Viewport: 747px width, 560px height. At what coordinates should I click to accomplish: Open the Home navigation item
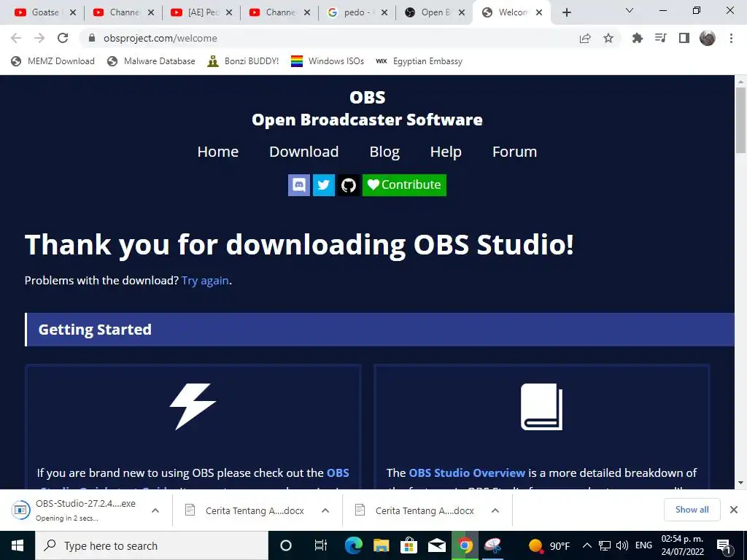tap(217, 152)
